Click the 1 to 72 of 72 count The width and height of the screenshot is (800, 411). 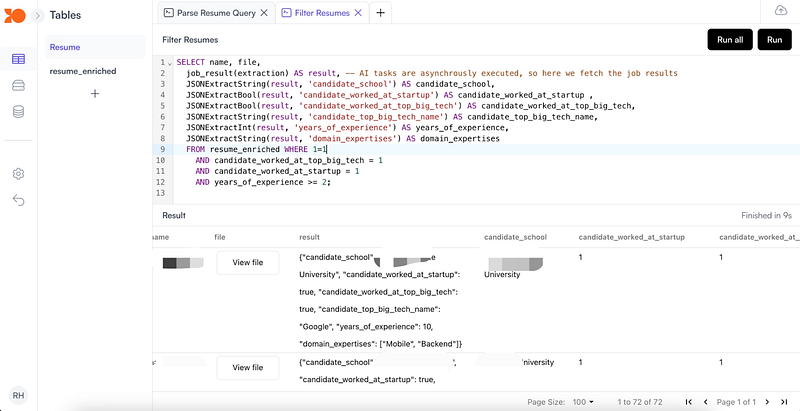click(640, 402)
